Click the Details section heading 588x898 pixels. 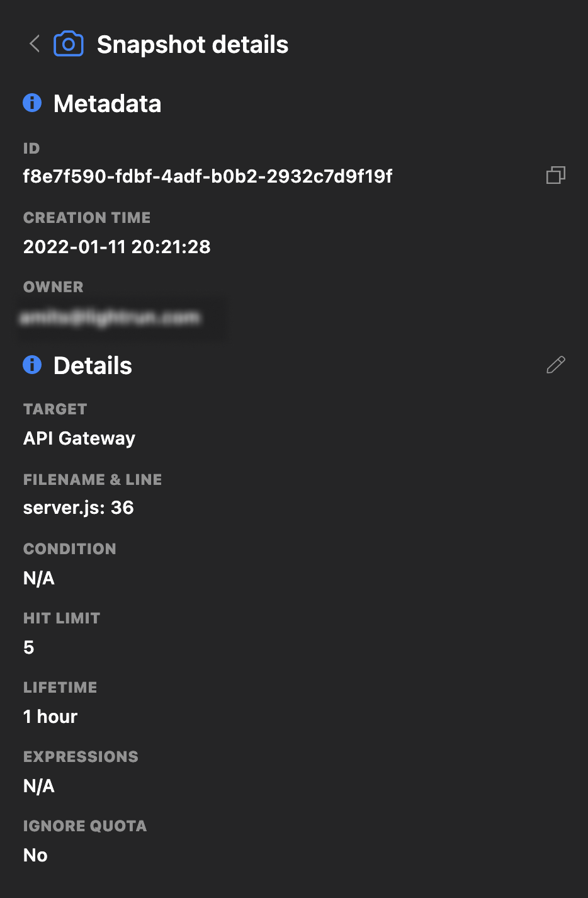[93, 366]
